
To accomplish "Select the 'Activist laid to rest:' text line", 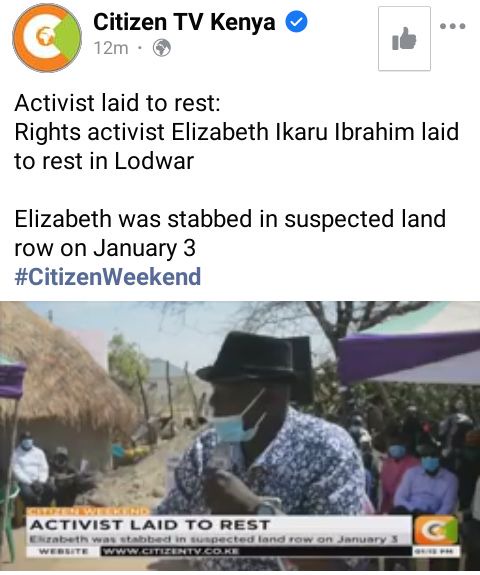I will (x=117, y=103).
